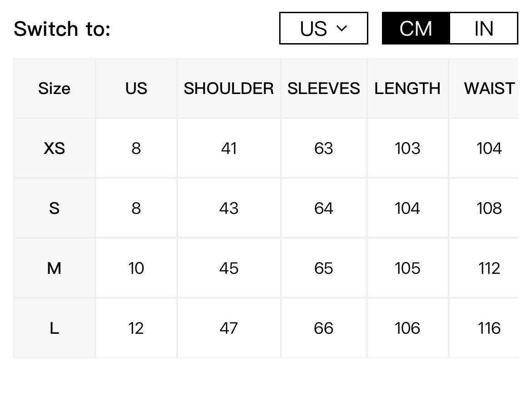Select the CM unit option

(416, 28)
